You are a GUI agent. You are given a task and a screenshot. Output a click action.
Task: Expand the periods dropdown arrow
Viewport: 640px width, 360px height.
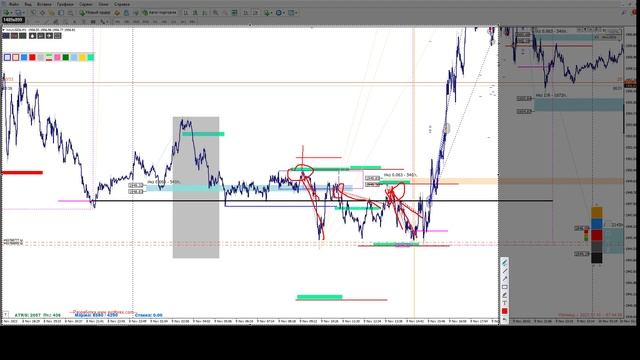pos(284,13)
